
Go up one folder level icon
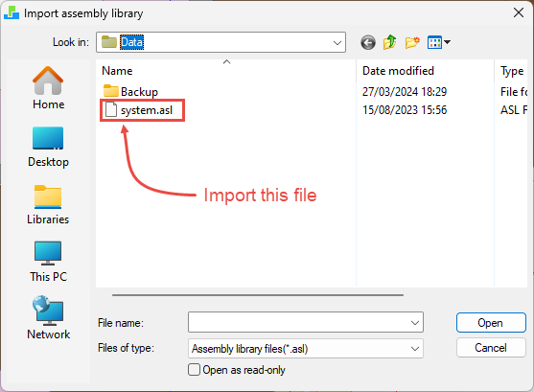click(390, 42)
